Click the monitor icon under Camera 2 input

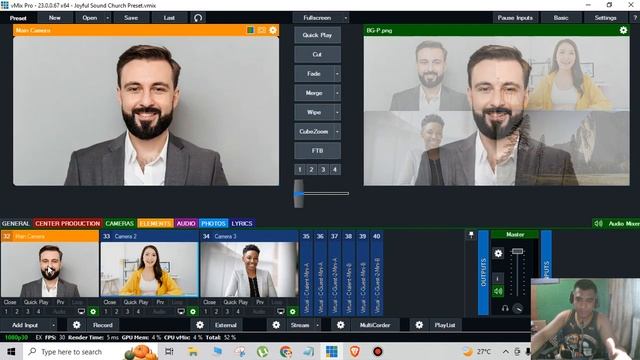[181, 311]
